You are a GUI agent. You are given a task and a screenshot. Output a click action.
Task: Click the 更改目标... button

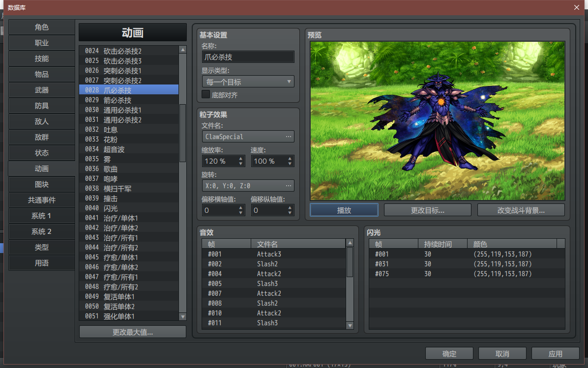click(428, 210)
